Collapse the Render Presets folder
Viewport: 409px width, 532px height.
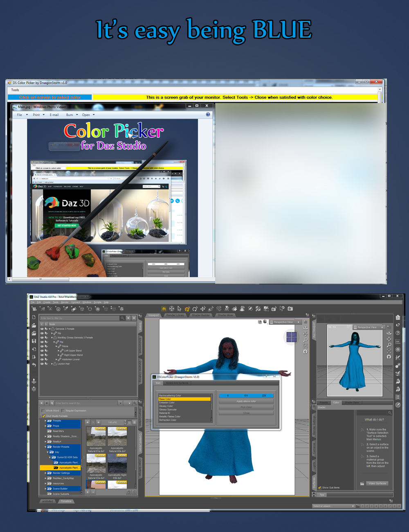coord(45,447)
